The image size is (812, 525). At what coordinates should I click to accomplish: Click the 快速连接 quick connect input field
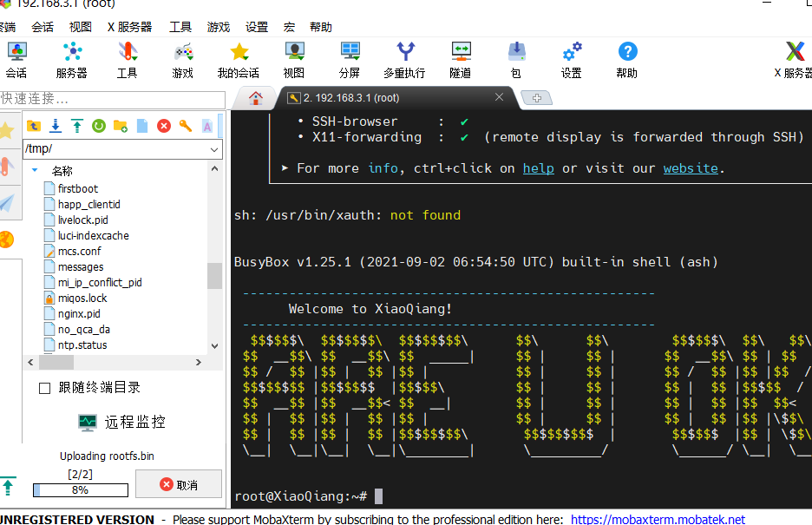(113, 99)
